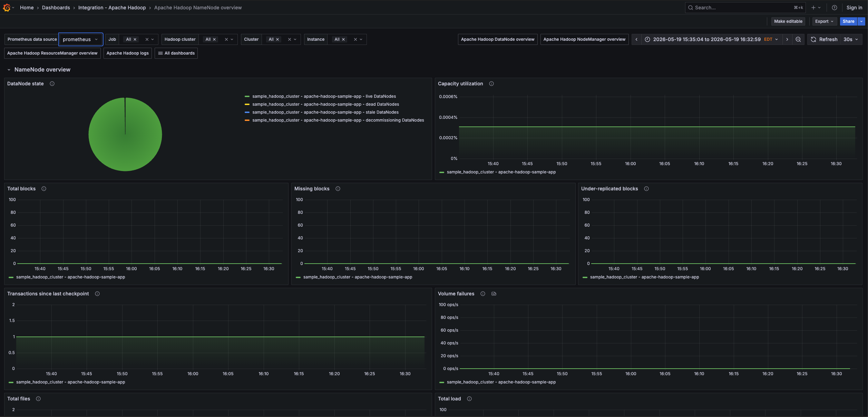The width and height of the screenshot is (868, 417).
Task: Shift time range forward arrow
Action: click(787, 39)
